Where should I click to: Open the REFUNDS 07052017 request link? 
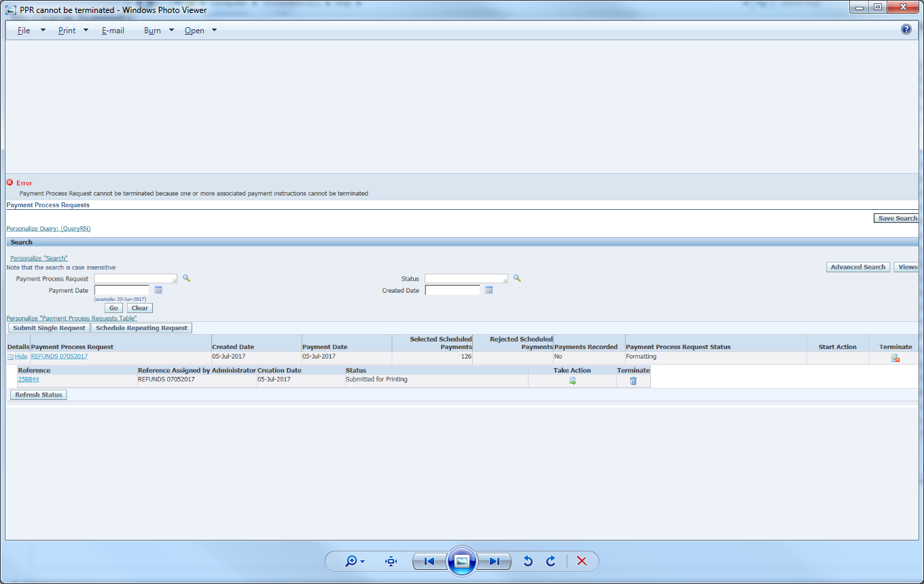[59, 356]
